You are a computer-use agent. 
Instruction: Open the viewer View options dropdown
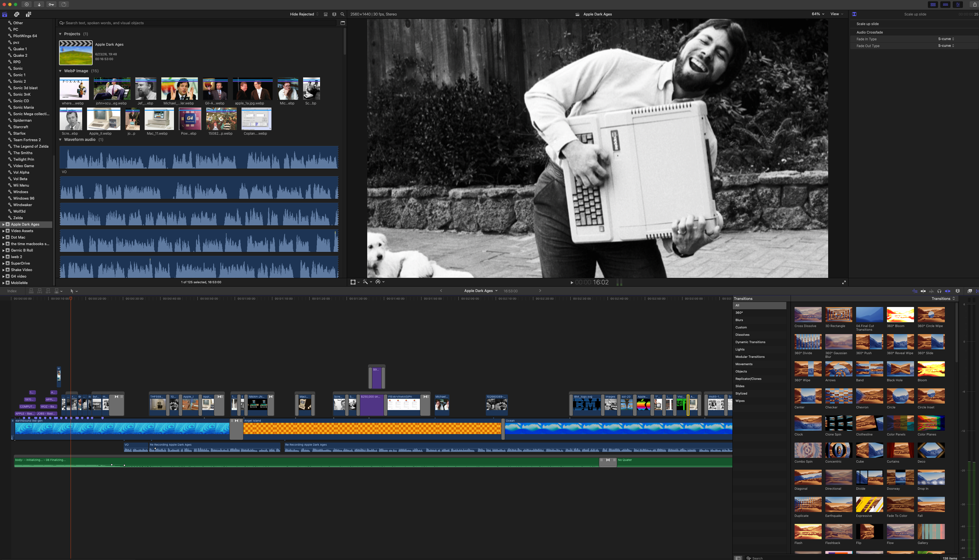837,14
